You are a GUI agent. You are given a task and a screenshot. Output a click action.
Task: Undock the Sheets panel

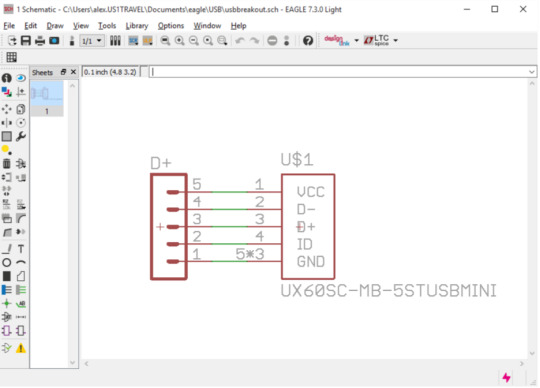click(63, 72)
